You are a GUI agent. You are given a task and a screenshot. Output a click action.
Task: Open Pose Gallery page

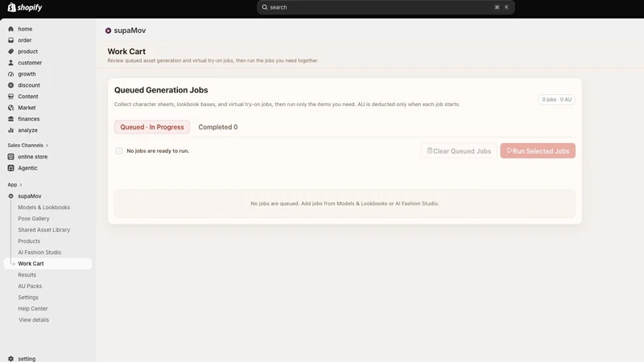pos(34,219)
